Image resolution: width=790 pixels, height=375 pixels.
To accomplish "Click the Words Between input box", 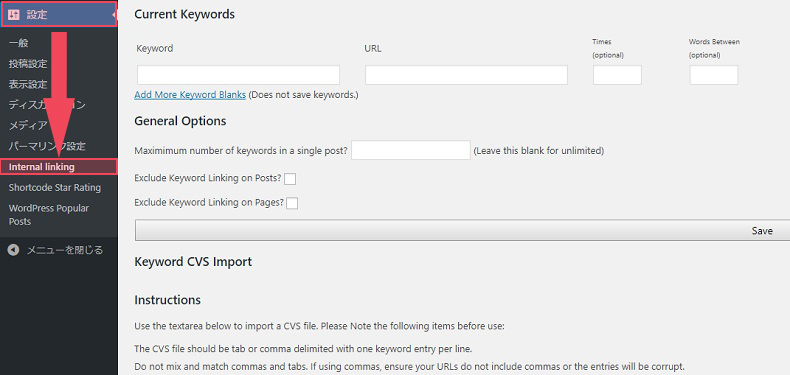I will [714, 75].
